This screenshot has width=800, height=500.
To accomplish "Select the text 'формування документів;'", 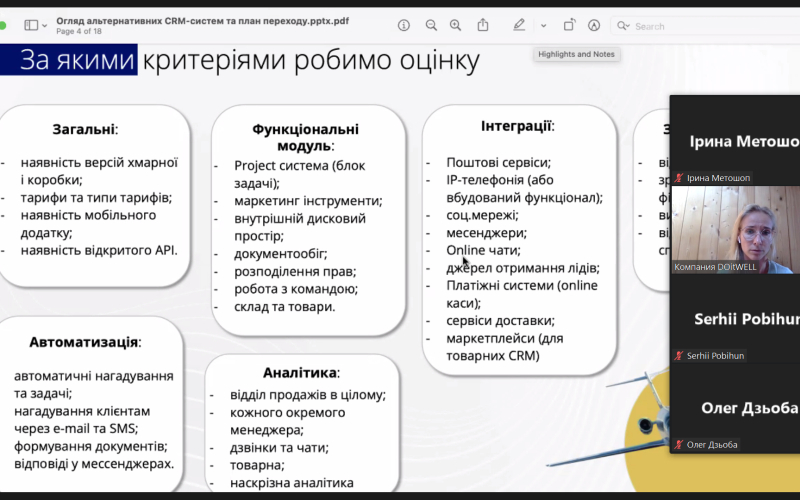I will tap(91, 446).
